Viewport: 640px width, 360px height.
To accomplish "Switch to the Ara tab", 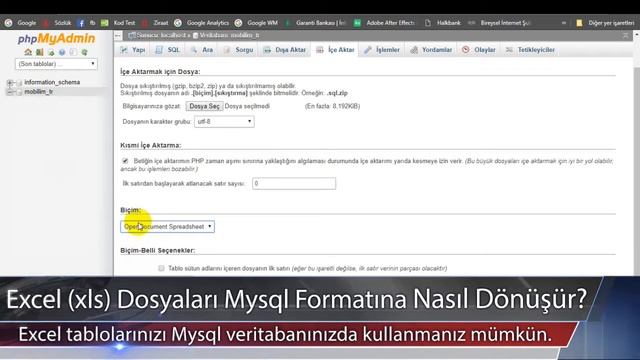I will (x=202, y=50).
